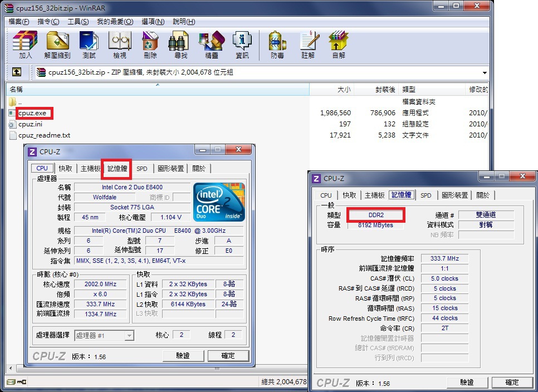The image size is (538, 392).
Task: Sort files by the 名稱 column header
Action: tap(158, 89)
